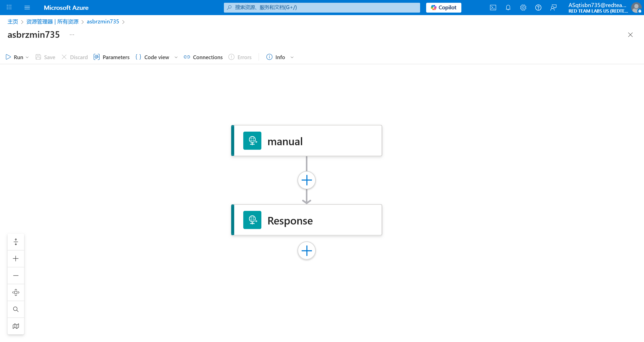Click the fit-to-view canvas icon
The width and height of the screenshot is (644, 342).
point(16,292)
